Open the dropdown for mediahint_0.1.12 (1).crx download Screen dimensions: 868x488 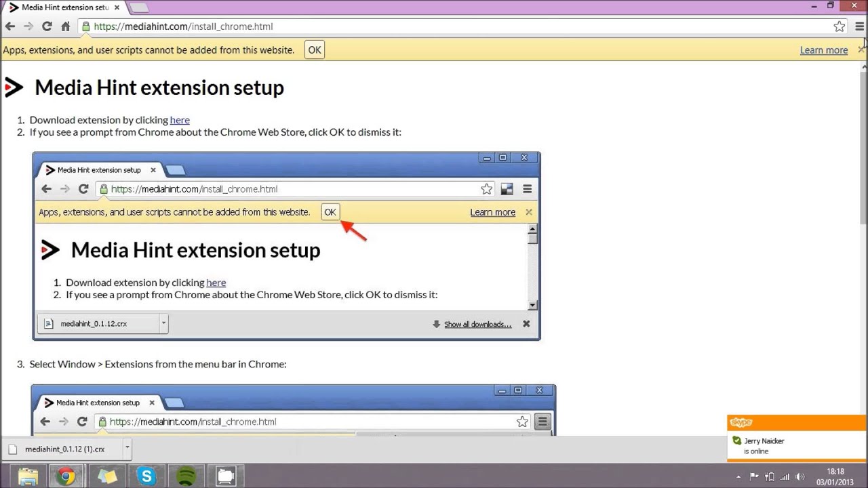(x=127, y=448)
